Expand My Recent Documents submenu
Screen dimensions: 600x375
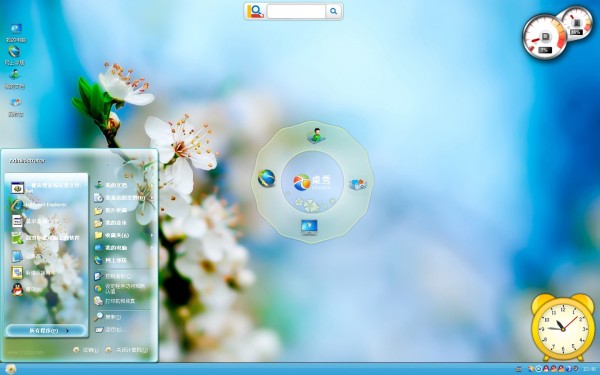(x=124, y=198)
